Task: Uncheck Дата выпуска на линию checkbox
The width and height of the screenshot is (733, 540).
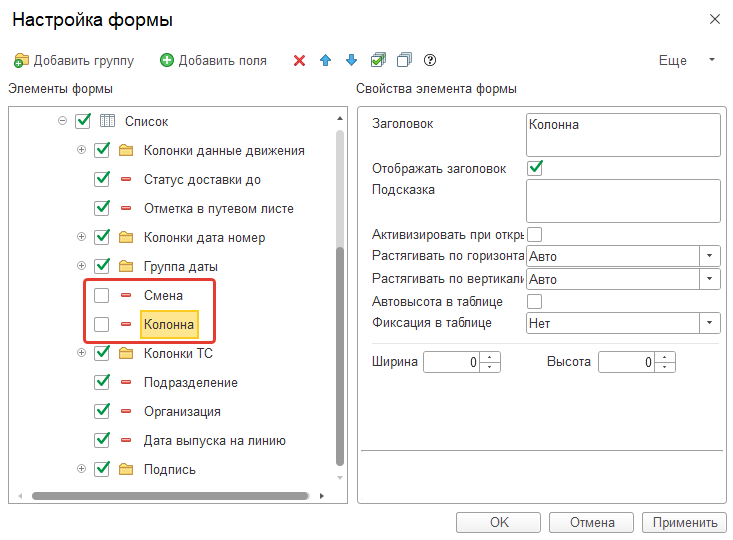Action: click(101, 440)
